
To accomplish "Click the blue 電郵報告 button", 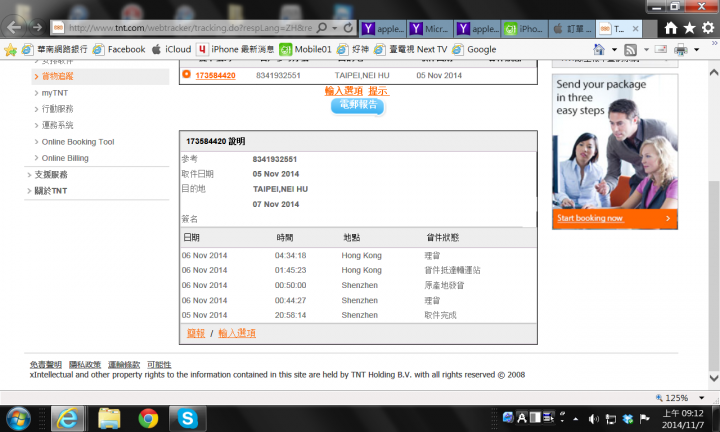I will (x=358, y=105).
